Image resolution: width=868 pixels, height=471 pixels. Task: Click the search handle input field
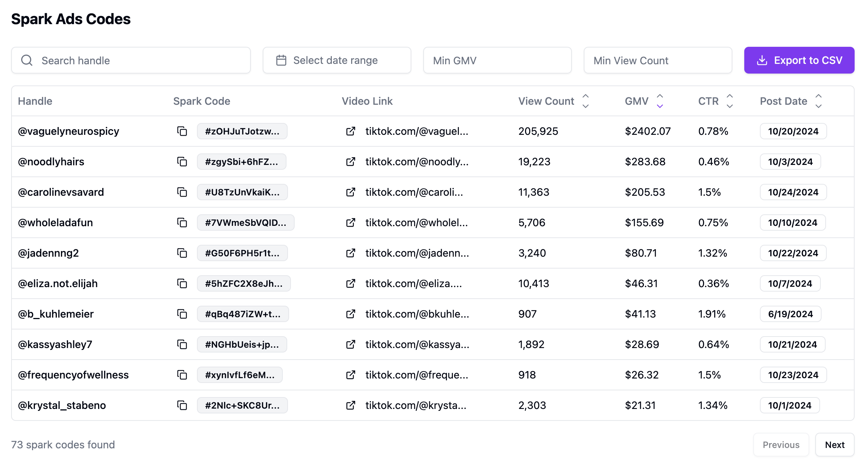click(129, 60)
